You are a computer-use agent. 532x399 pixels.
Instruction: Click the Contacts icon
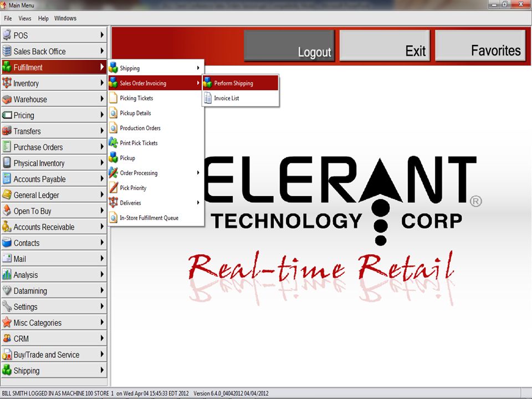(7, 243)
